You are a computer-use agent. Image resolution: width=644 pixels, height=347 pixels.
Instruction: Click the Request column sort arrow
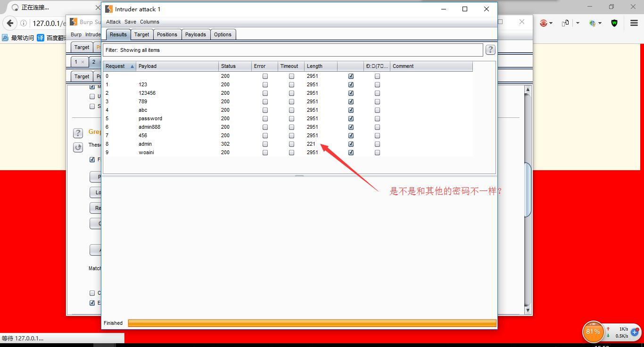click(x=132, y=66)
